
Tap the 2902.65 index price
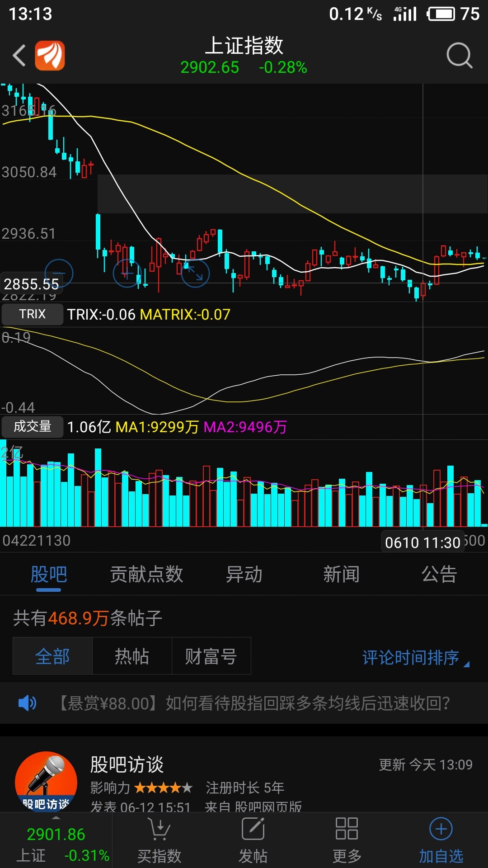(210, 68)
